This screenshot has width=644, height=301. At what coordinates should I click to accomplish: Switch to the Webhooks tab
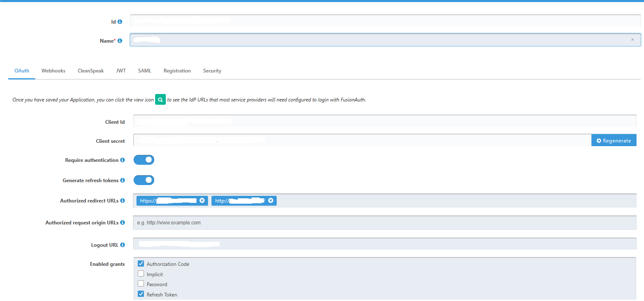click(x=53, y=70)
